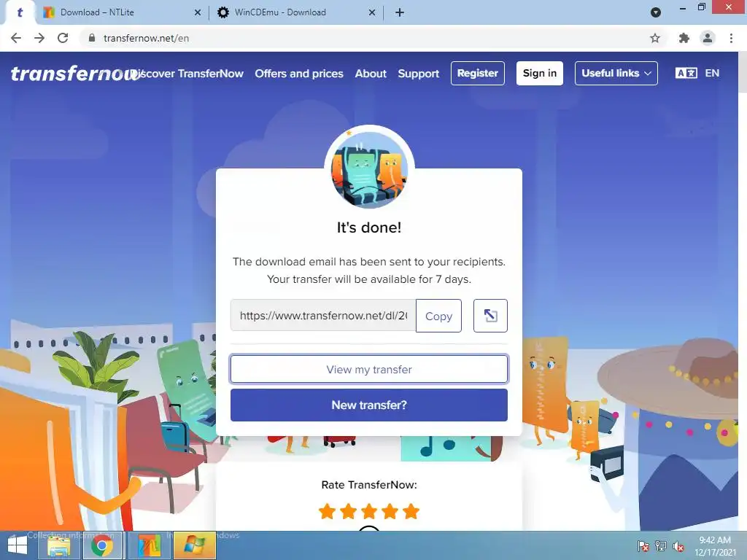Click the Sign in button
Viewport: 747px width, 560px height.
click(539, 74)
